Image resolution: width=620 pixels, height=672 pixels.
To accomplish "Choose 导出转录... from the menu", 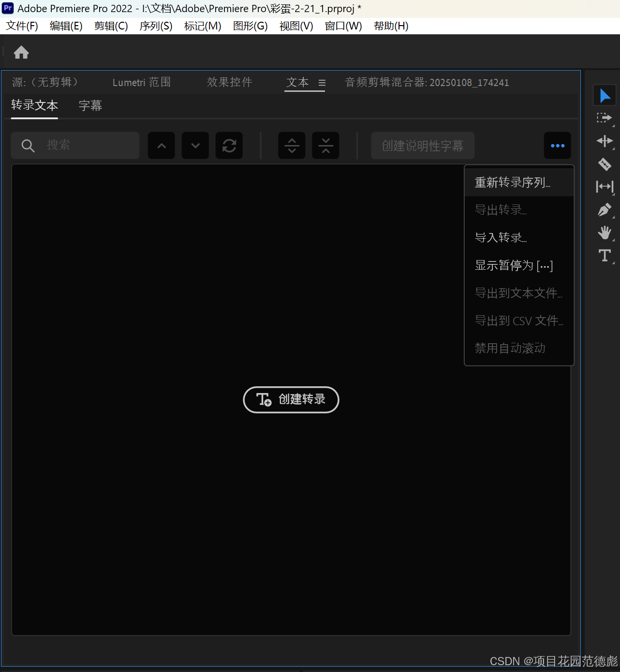I will 519,210.
